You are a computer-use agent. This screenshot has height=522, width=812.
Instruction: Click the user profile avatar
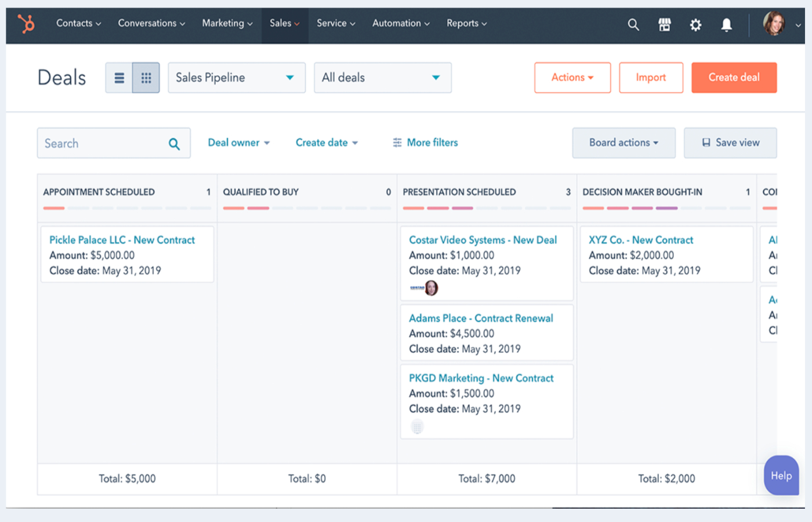pos(774,24)
